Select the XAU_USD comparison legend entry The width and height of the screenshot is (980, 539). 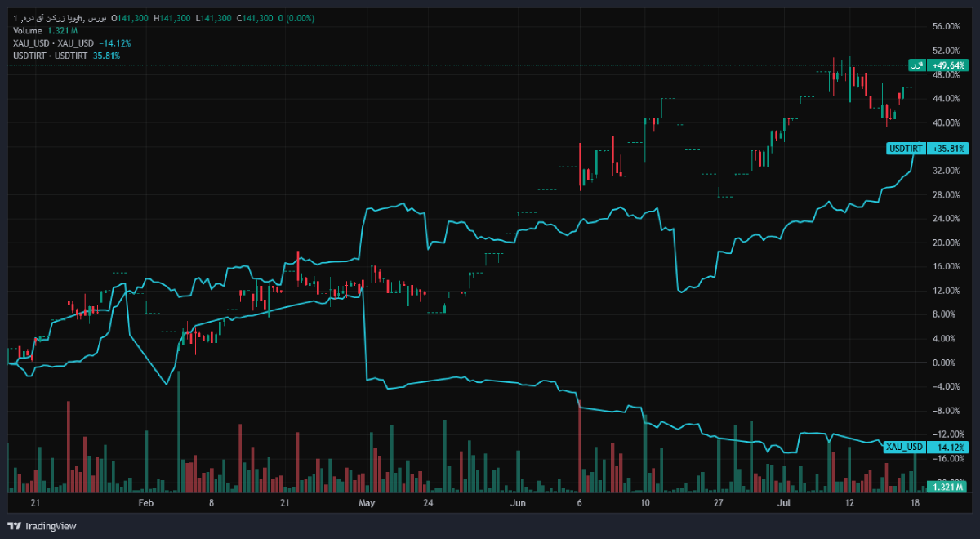pos(72,42)
